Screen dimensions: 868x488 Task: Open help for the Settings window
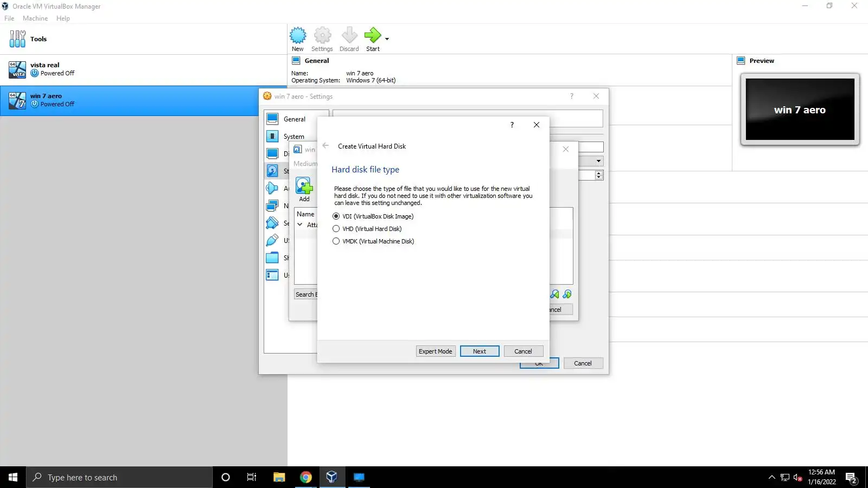(571, 96)
